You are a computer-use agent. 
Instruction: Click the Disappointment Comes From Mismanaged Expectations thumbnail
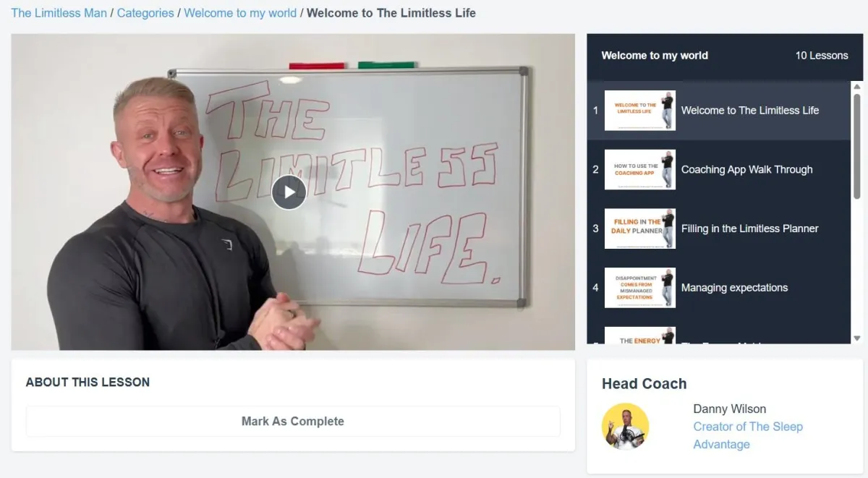pos(640,288)
